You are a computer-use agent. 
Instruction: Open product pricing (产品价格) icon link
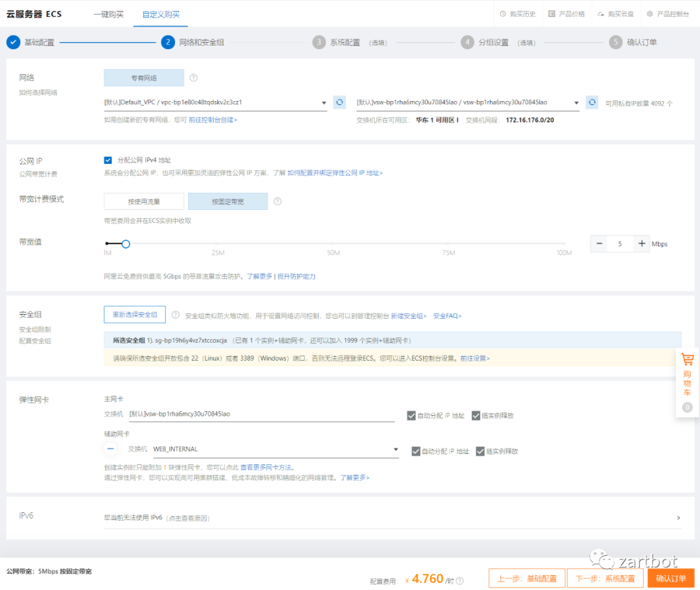566,14
